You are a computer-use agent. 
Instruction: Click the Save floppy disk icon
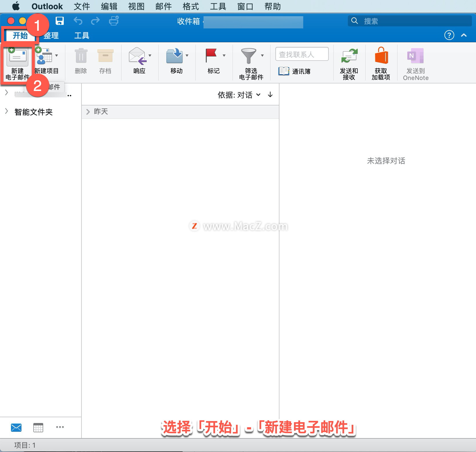coord(60,21)
